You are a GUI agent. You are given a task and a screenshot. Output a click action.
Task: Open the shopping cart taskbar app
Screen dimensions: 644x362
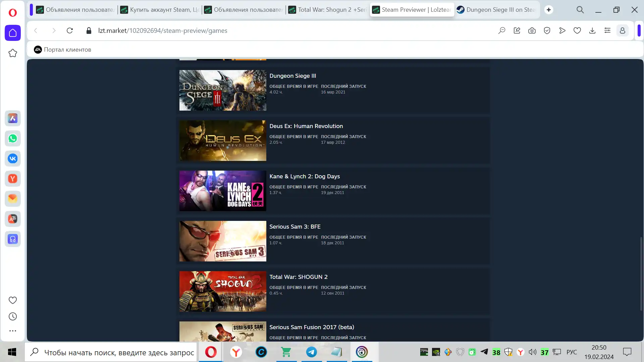(x=286, y=352)
